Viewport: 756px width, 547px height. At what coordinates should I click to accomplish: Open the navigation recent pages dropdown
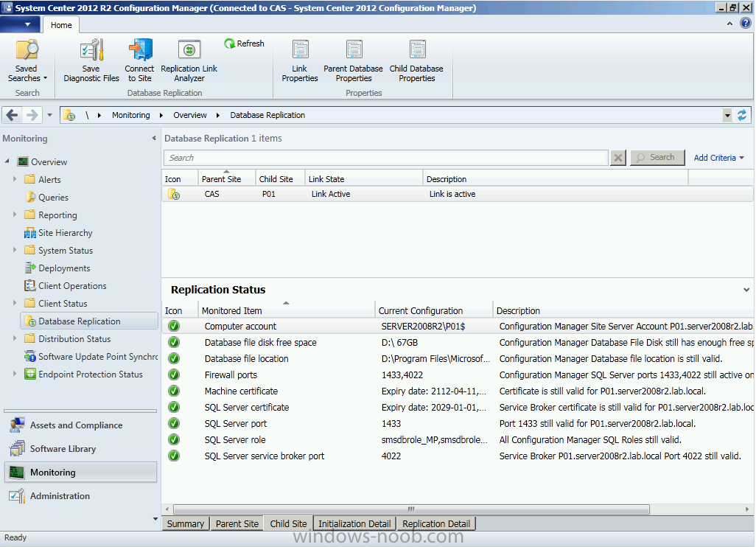[49, 115]
